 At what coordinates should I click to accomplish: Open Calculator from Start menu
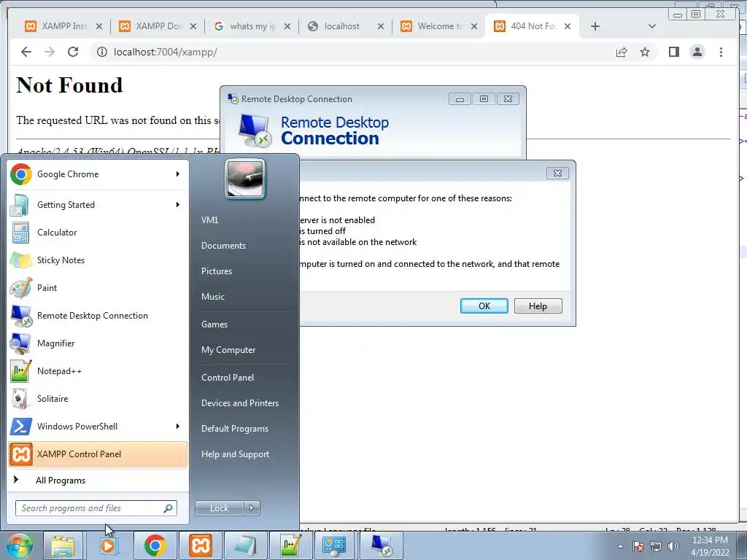pyautogui.click(x=98, y=233)
